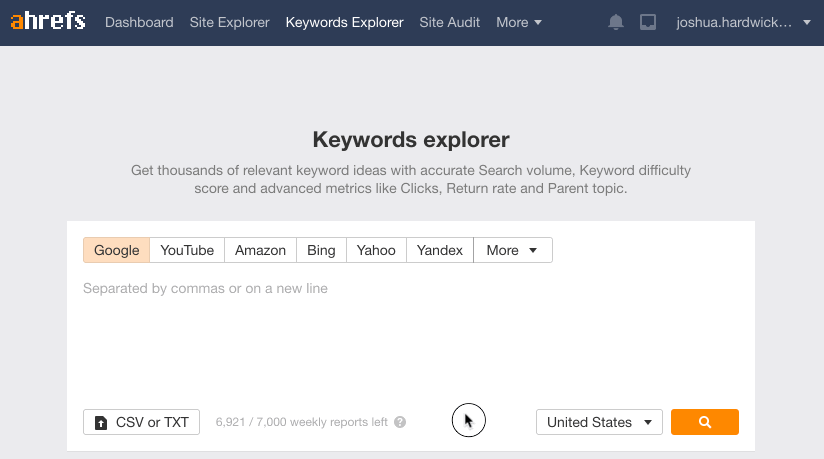
Task: Choose the Amazon search engine tab
Action: pyautogui.click(x=260, y=250)
